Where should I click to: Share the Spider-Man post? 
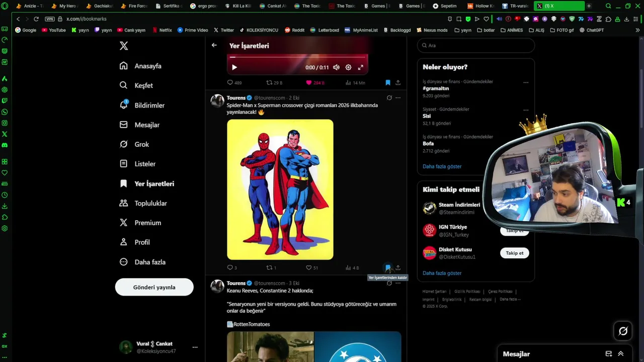coord(398,268)
